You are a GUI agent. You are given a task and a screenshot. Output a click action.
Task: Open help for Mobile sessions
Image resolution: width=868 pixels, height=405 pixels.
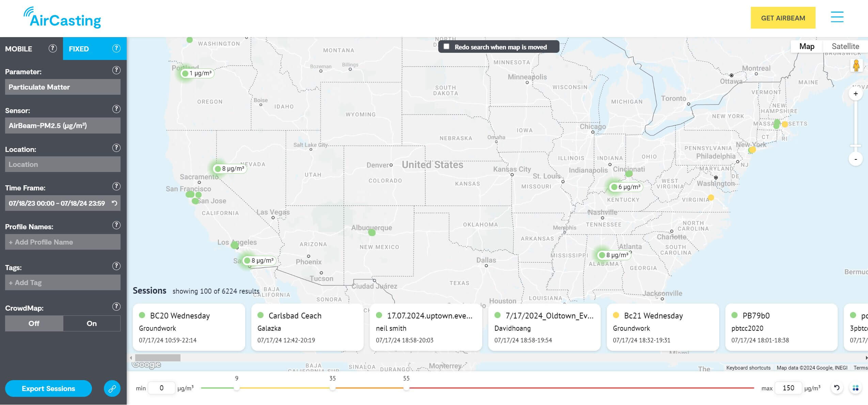(52, 48)
